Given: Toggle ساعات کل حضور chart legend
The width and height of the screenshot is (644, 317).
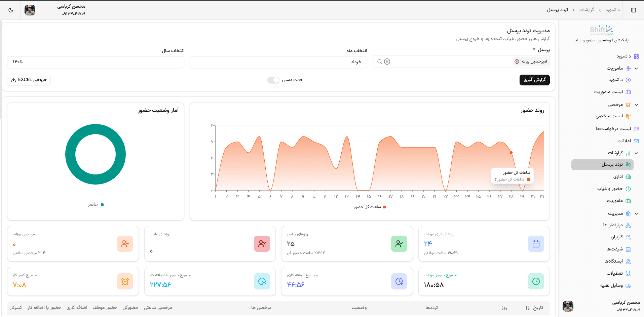Looking at the screenshot, I should point(370,207).
